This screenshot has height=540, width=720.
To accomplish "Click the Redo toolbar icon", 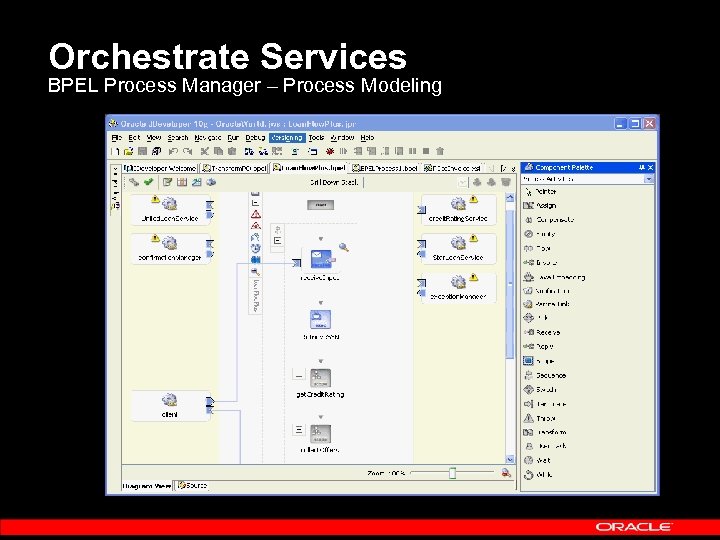I will coord(187,151).
